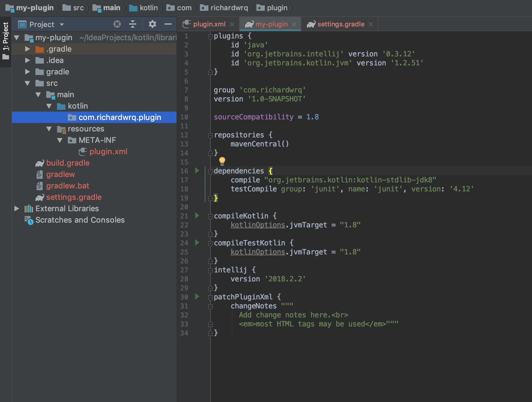
Task: Click the Collapse All icon in Project toolbar
Action: point(132,24)
